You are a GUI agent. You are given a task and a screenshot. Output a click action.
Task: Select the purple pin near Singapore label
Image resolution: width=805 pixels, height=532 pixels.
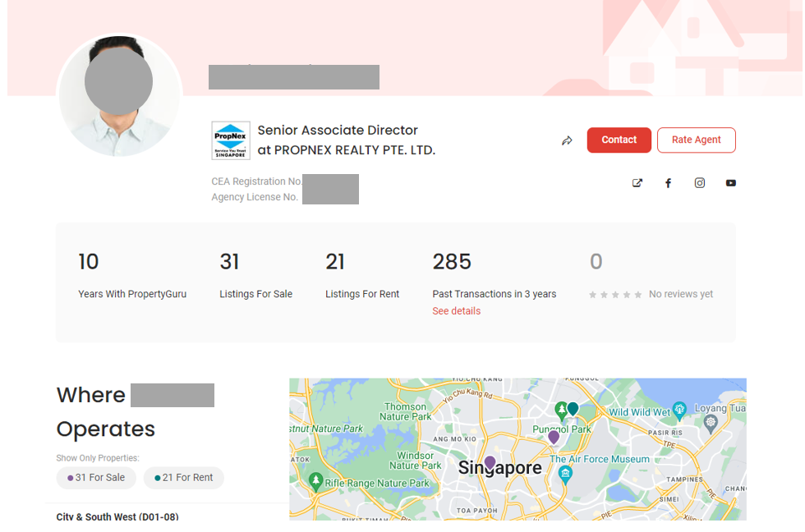[x=490, y=463]
